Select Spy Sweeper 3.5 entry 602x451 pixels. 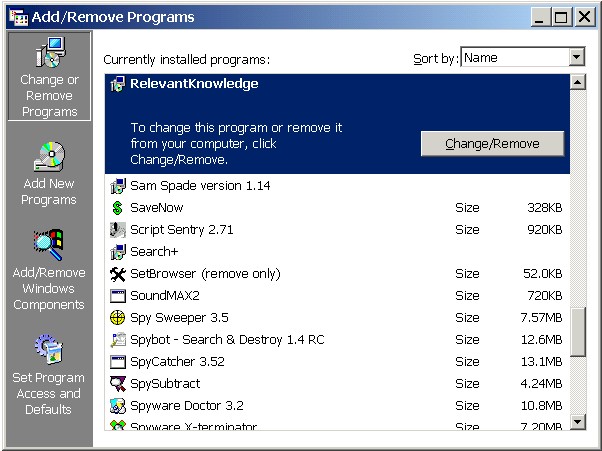tap(337, 318)
